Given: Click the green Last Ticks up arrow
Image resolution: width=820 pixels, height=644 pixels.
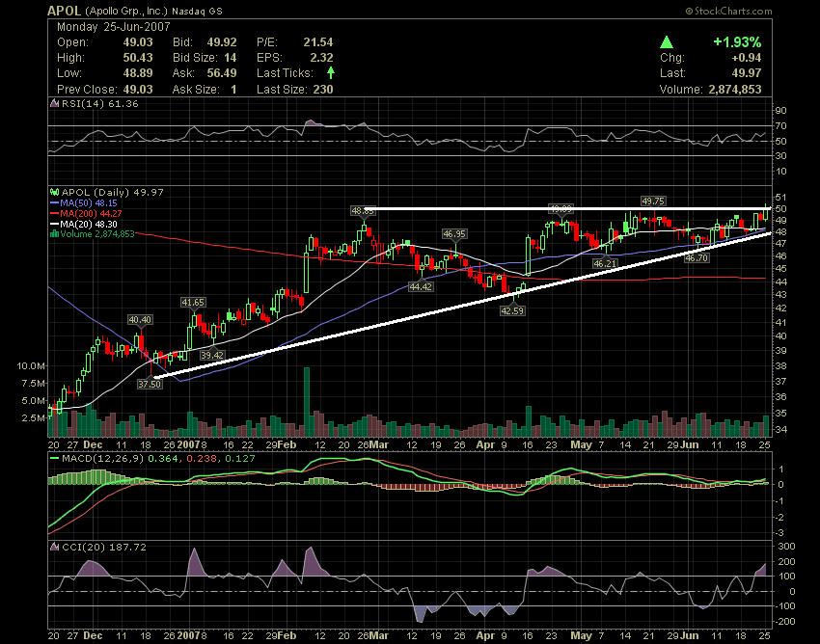Looking at the screenshot, I should (x=331, y=72).
